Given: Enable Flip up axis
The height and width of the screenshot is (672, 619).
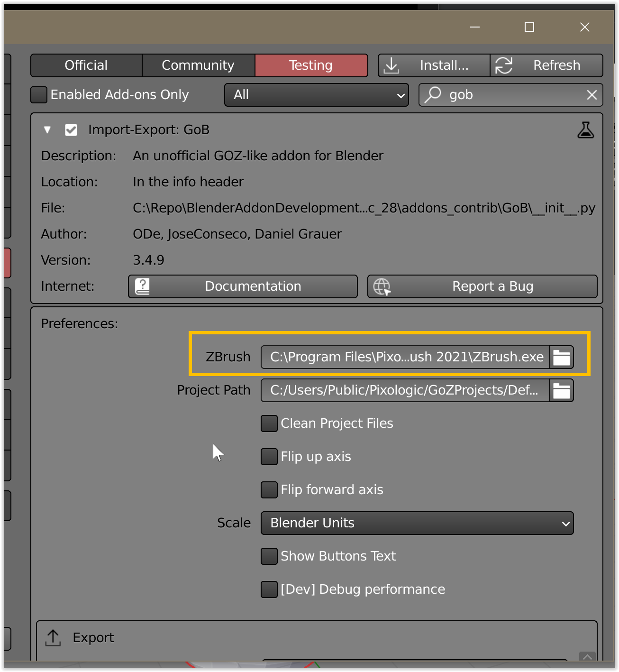Looking at the screenshot, I should tap(269, 457).
